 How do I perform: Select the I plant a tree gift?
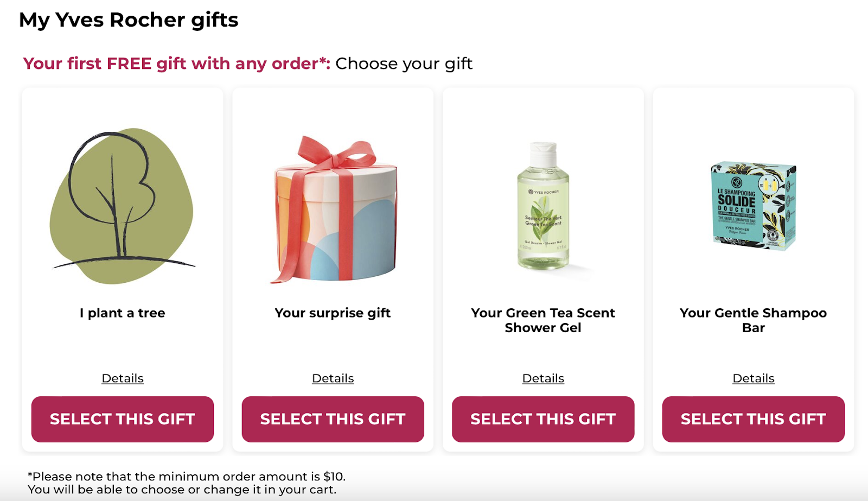(123, 419)
